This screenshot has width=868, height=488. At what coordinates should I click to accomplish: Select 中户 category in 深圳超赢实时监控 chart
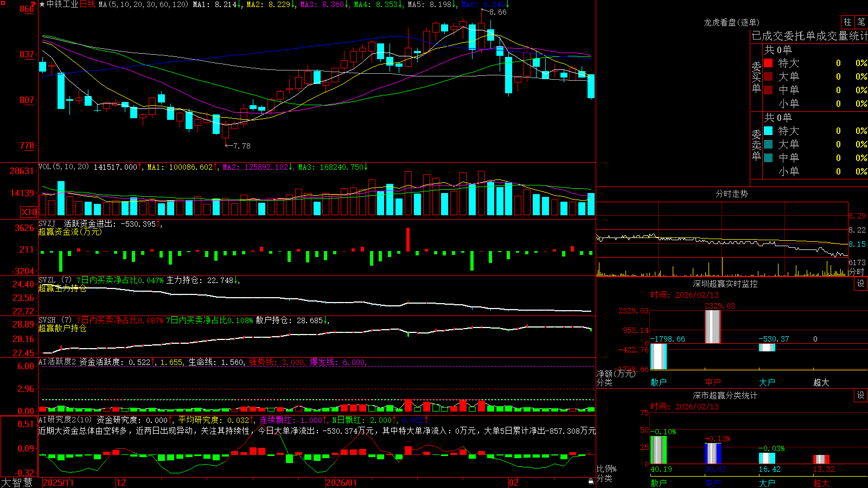[713, 382]
